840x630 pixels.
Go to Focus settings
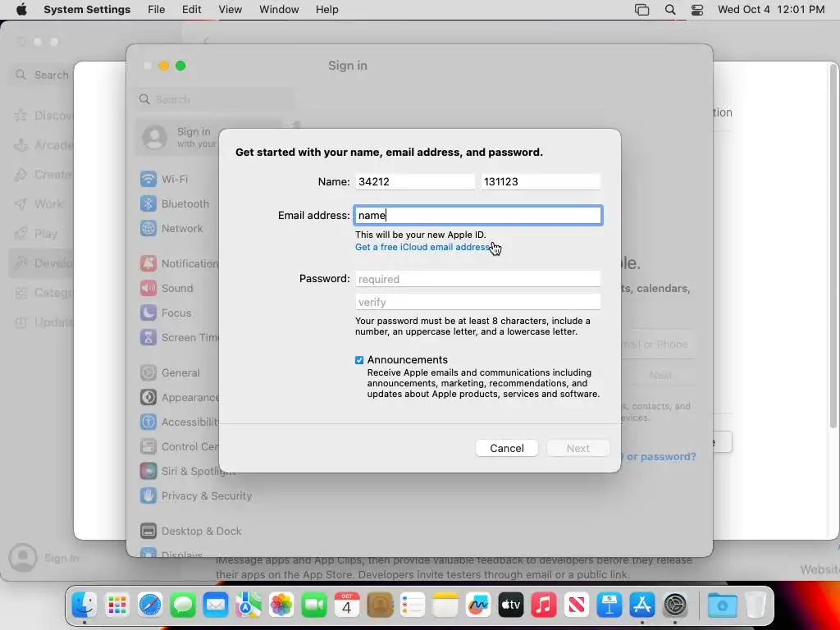click(166, 313)
